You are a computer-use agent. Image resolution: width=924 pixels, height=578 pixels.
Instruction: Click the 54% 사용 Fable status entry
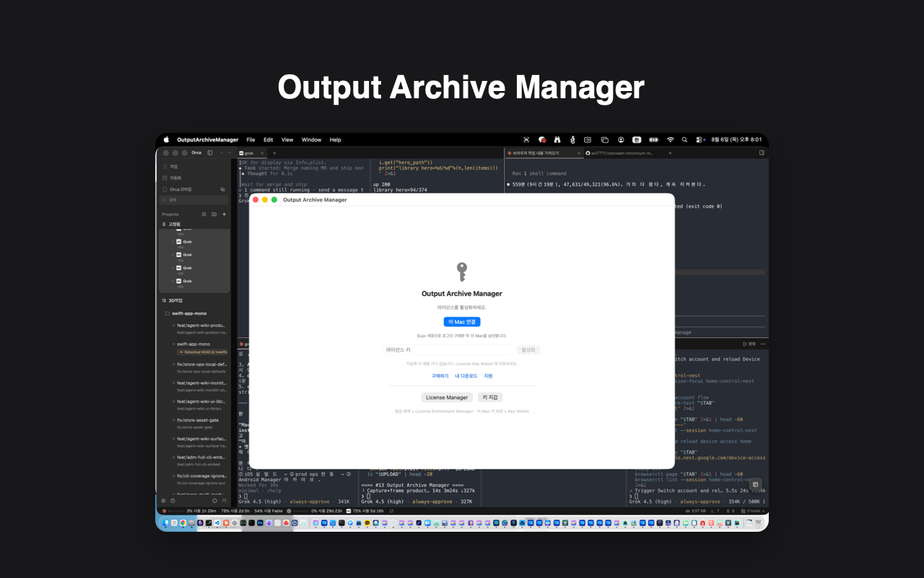pyautogui.click(x=269, y=511)
